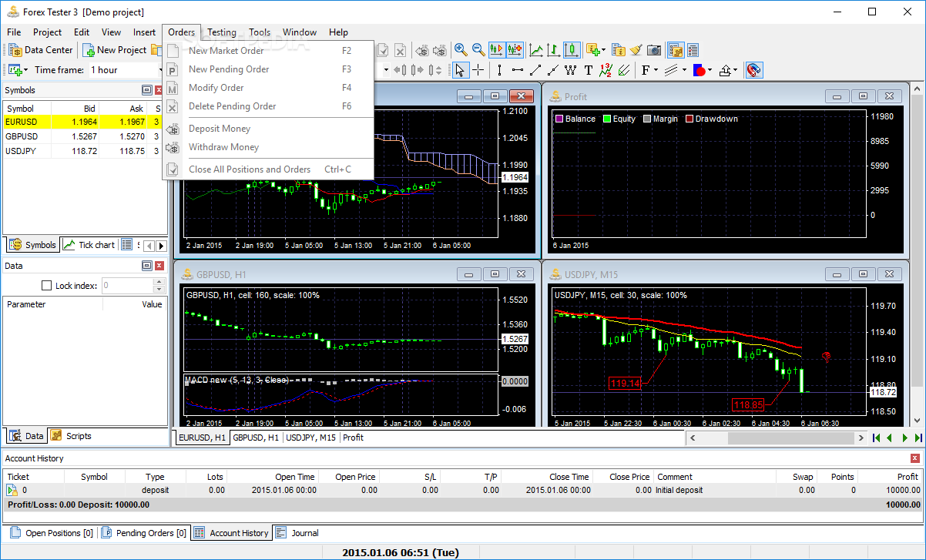Jump to chart end playback button
This screenshot has width=926, height=560.
(x=918, y=438)
